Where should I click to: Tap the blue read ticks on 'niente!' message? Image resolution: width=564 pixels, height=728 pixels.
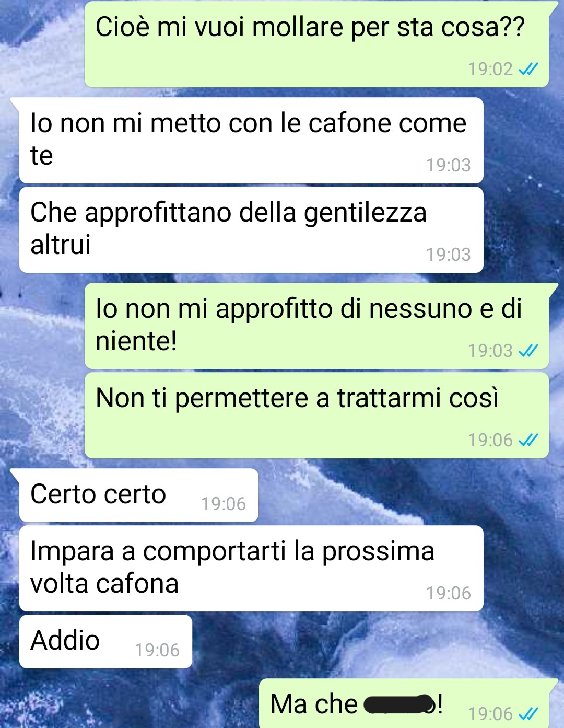(x=528, y=351)
